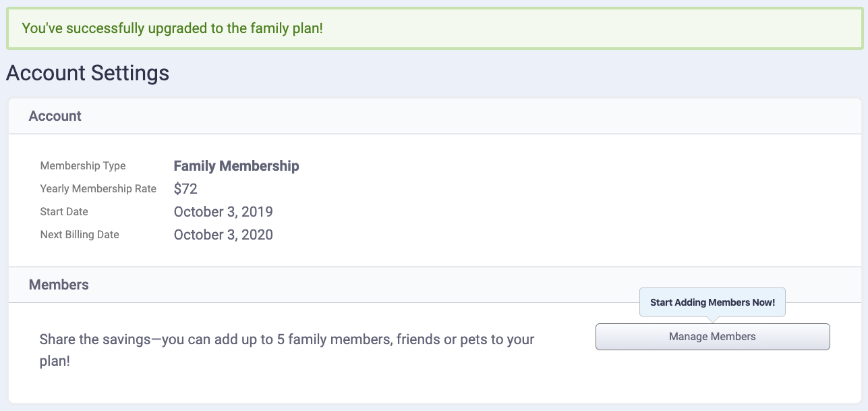868x411 pixels.
Task: Click the Account section header
Action: pos(55,116)
